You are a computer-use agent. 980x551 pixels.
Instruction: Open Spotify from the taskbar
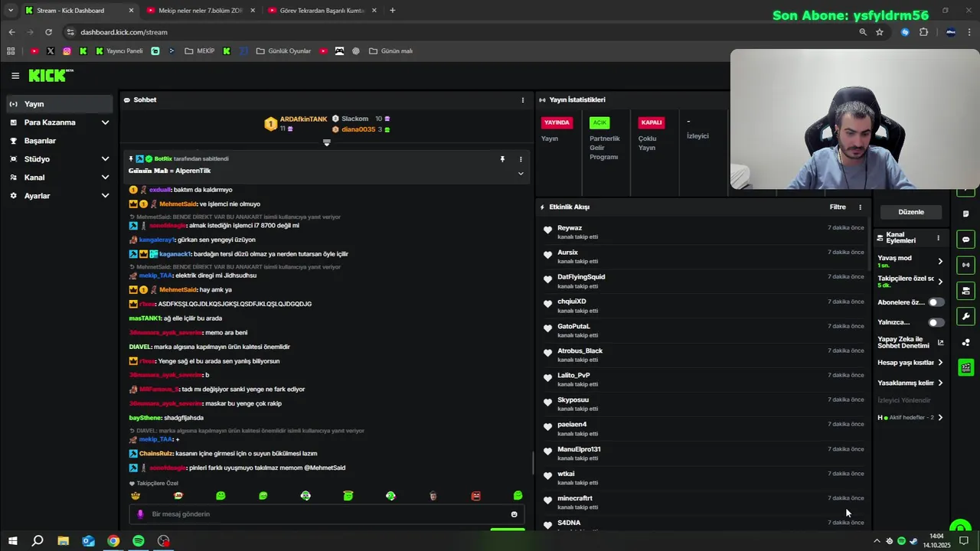tap(139, 541)
